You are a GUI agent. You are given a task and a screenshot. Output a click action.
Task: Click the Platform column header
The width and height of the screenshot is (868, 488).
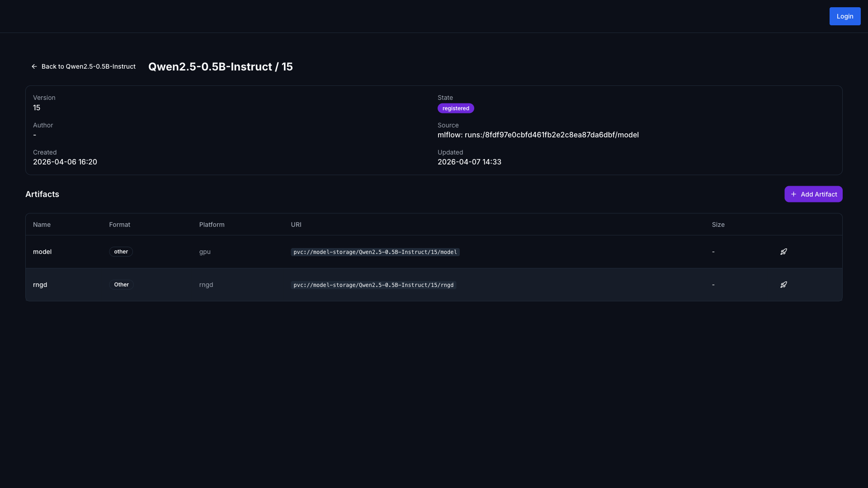[212, 225]
